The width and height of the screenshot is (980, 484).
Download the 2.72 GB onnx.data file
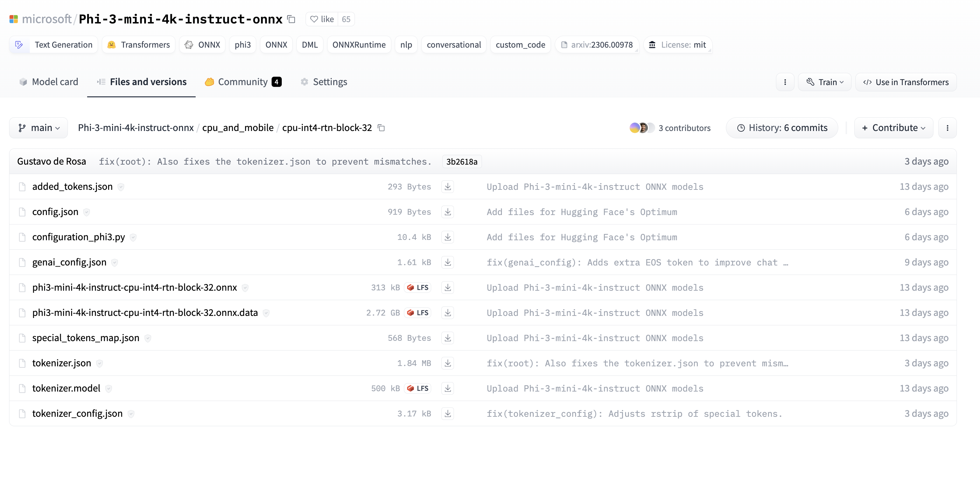448,313
